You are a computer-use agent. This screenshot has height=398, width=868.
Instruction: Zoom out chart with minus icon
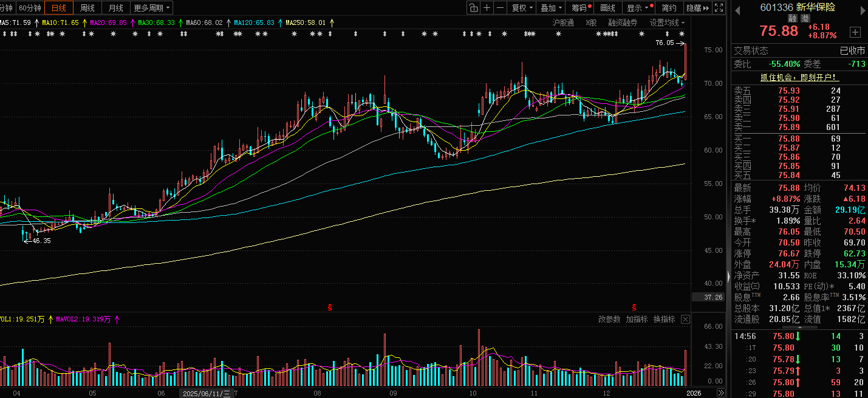point(500,8)
